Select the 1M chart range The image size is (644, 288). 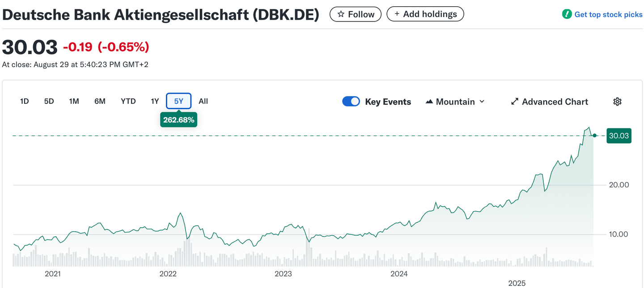(x=74, y=101)
